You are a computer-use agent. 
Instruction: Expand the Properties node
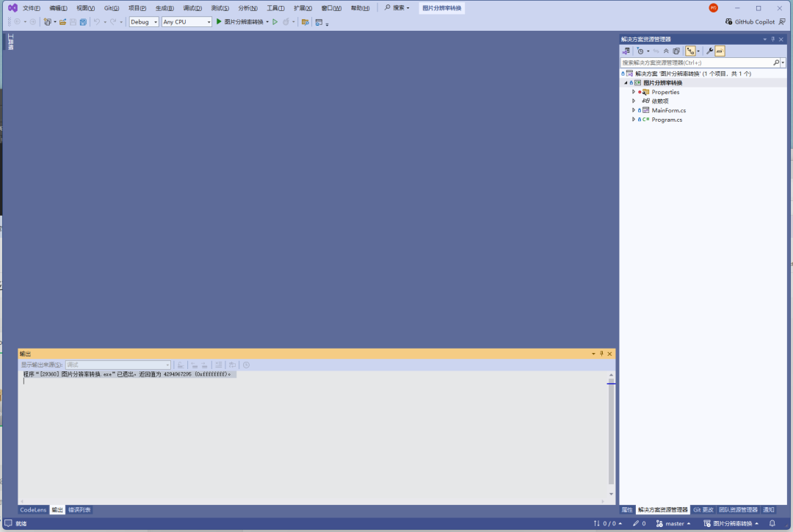(x=633, y=92)
